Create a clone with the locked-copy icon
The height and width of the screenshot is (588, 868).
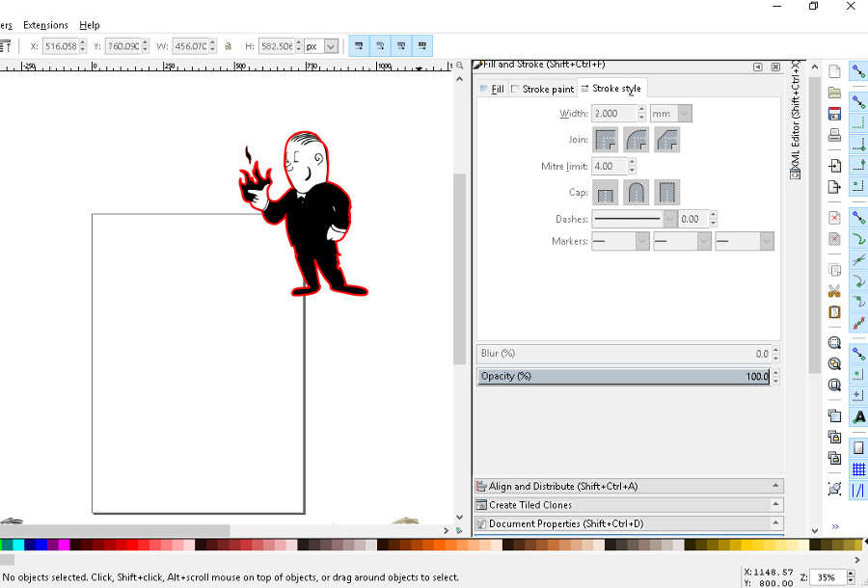tap(834, 437)
